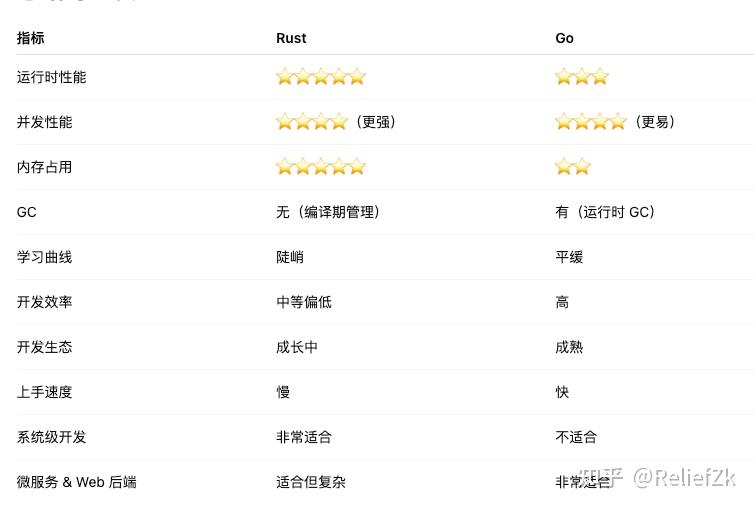Select the Rust column header
The width and height of the screenshot is (754, 509).
pyautogui.click(x=291, y=38)
